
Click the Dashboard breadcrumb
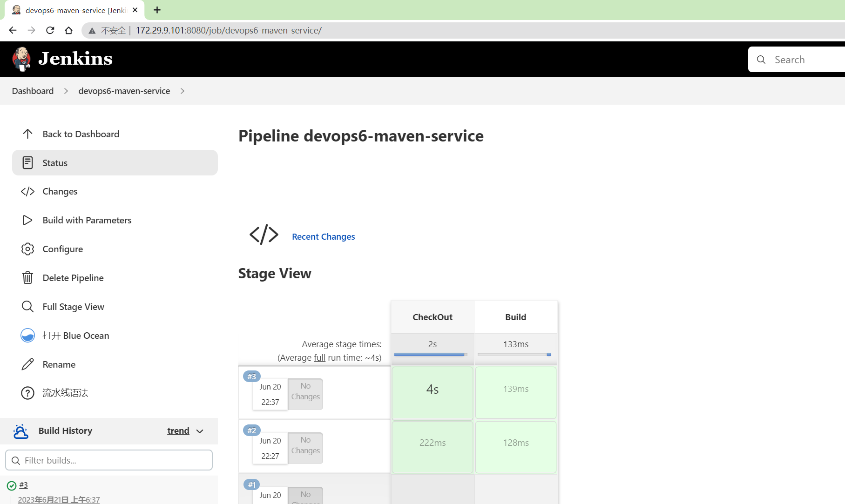coord(33,91)
